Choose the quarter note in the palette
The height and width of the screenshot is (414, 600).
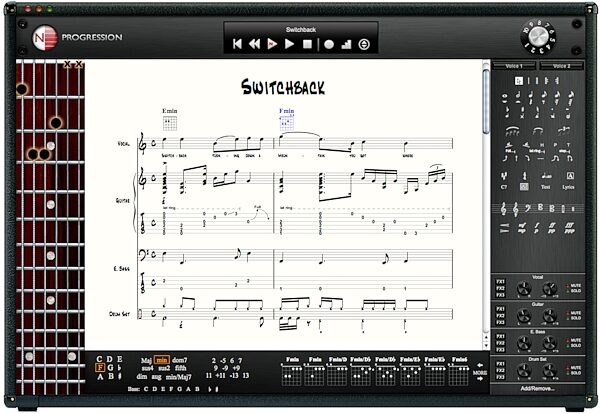point(531,95)
